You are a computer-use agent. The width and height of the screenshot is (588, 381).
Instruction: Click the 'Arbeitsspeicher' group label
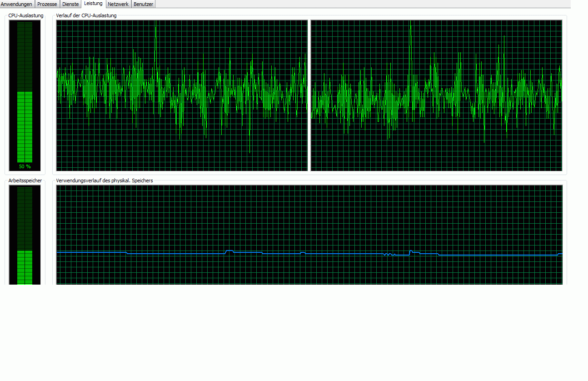[25, 180]
